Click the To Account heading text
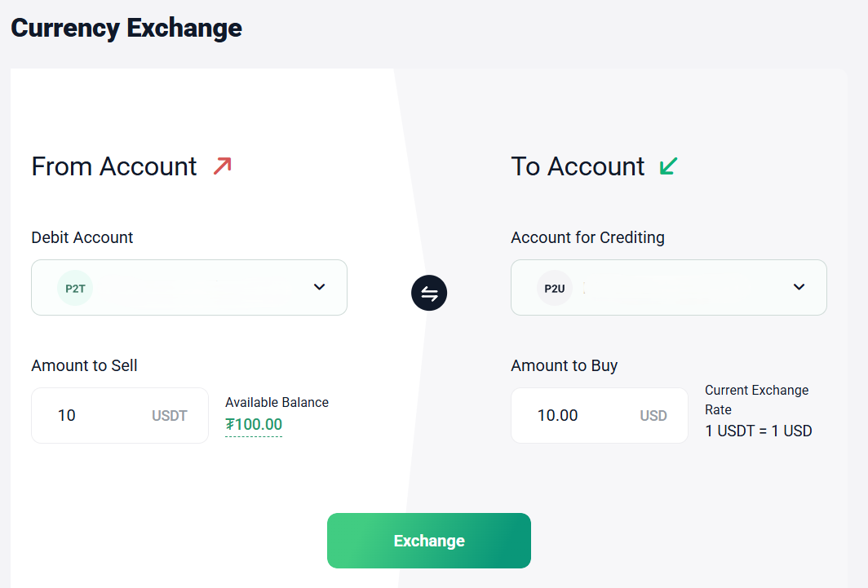Image resolution: width=868 pixels, height=588 pixels. [578, 166]
